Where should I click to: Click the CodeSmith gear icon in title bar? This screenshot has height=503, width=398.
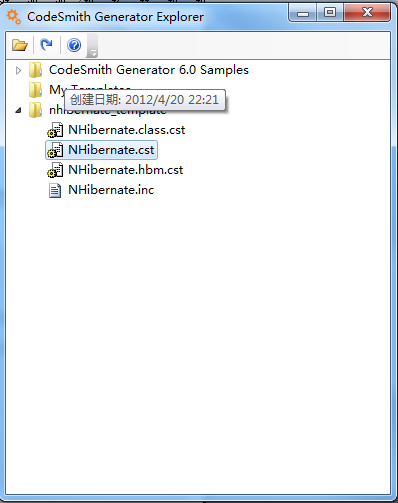pos(14,17)
